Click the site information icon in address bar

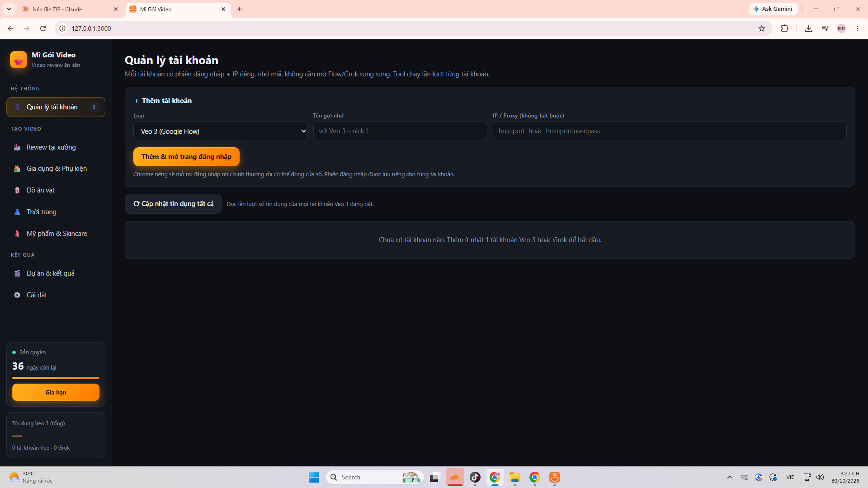click(x=62, y=28)
